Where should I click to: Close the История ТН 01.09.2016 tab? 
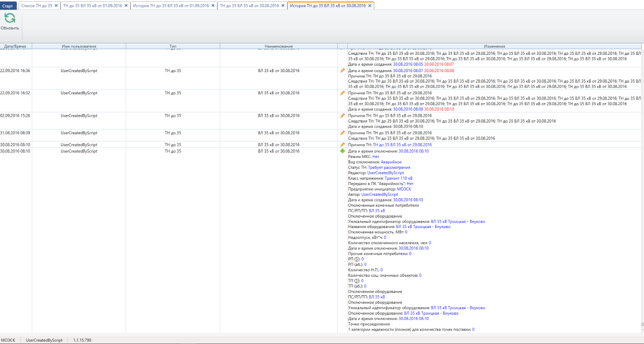(x=213, y=6)
